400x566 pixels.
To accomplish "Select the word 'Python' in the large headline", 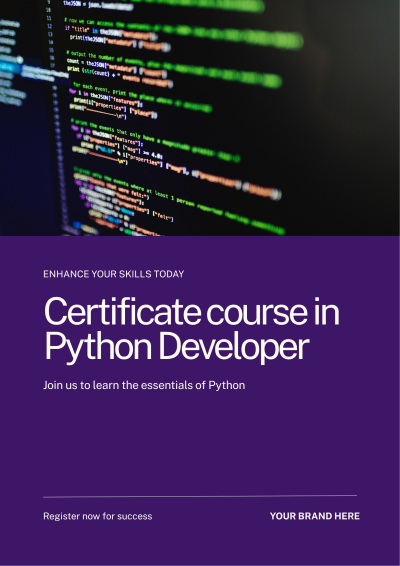I will click(x=98, y=347).
